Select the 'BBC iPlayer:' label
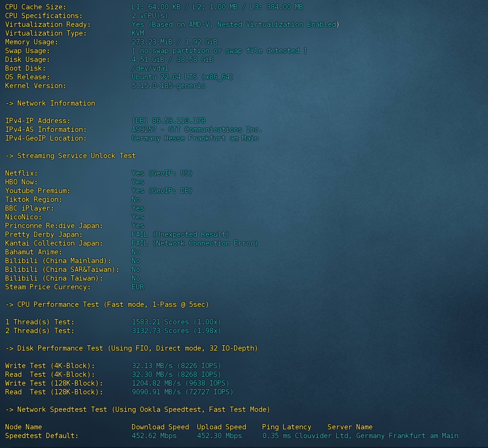The image size is (488, 448). pyautogui.click(x=29, y=208)
